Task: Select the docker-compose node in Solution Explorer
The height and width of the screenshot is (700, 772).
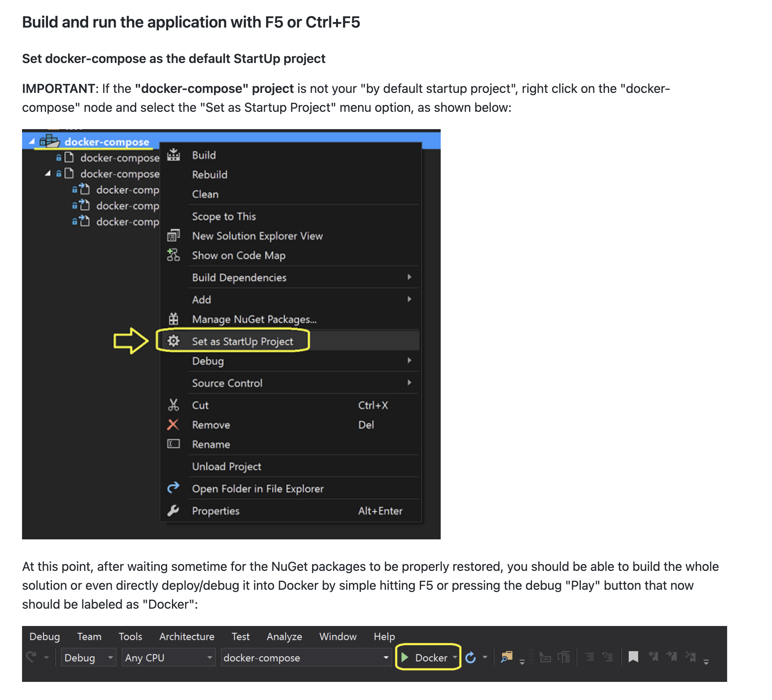Action: 106,142
